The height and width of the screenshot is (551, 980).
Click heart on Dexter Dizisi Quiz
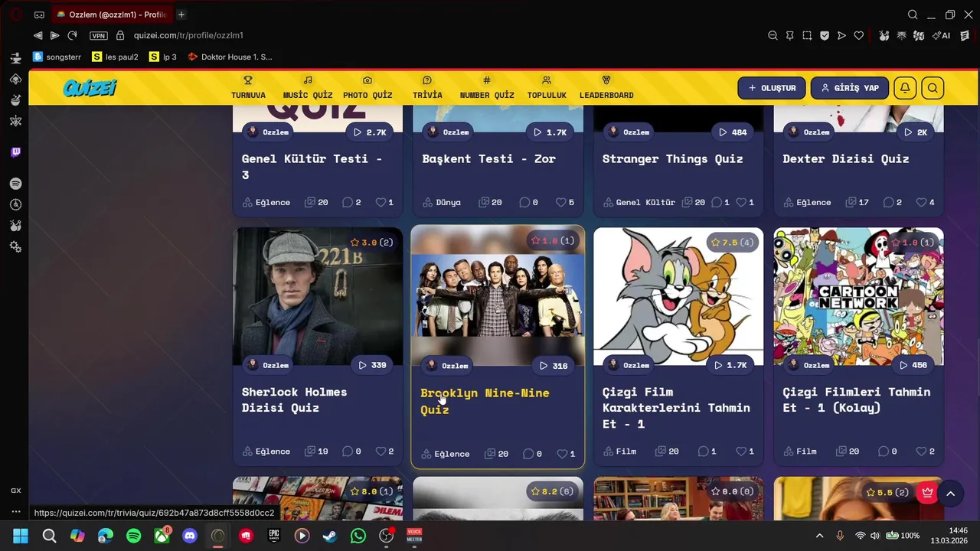[x=922, y=202]
